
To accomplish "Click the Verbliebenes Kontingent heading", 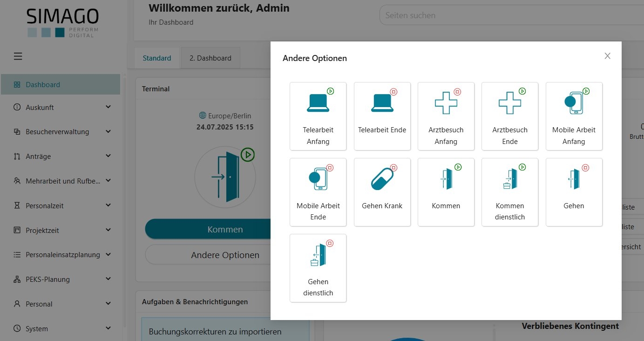I will (570, 326).
